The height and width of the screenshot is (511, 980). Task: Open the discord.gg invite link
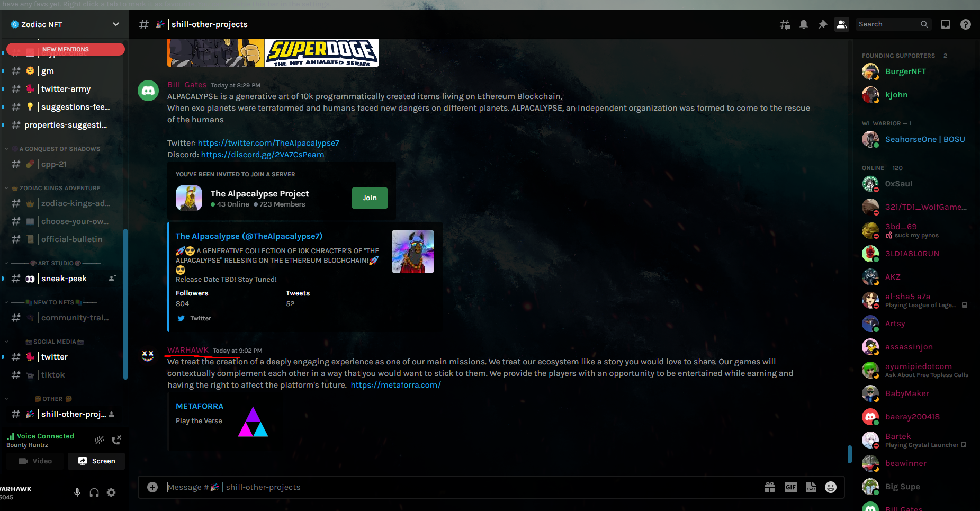coord(263,155)
